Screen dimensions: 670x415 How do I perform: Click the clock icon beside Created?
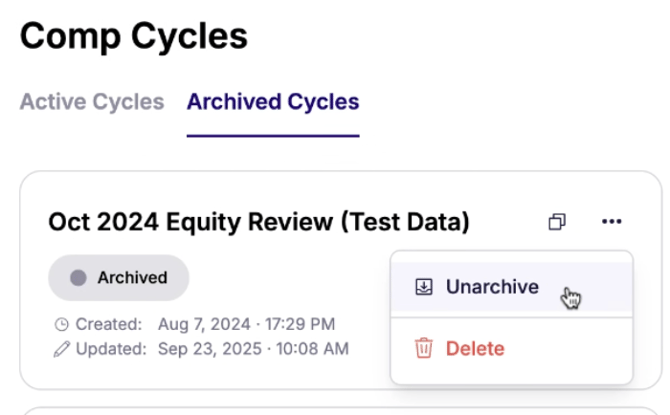click(x=62, y=325)
